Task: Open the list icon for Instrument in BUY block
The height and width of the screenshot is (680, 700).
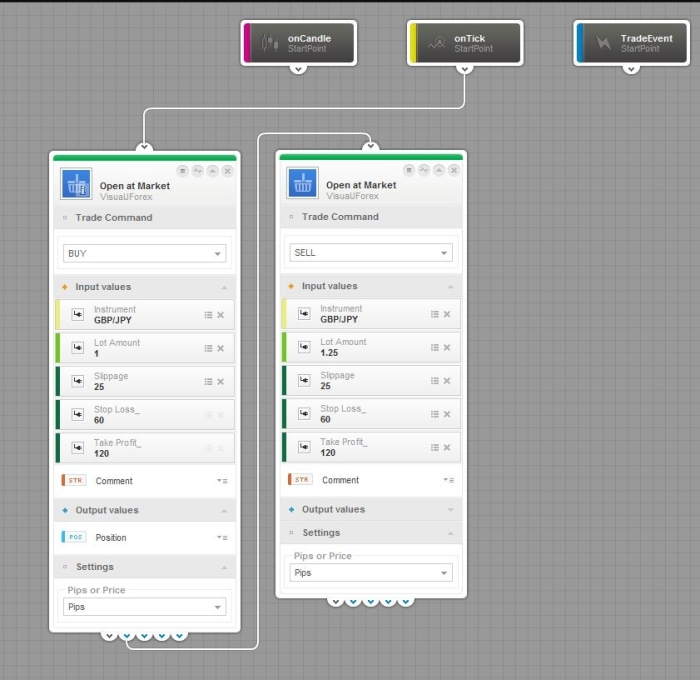Action: 208,315
